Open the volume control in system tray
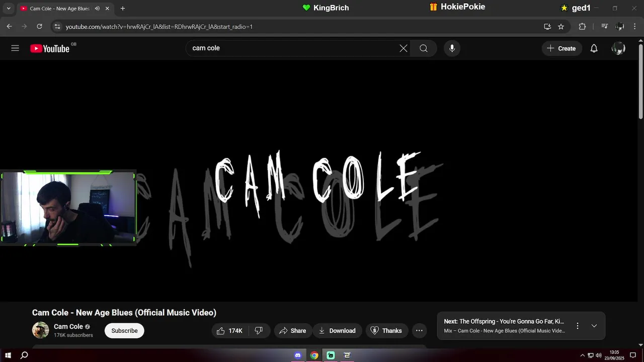The width and height of the screenshot is (644, 362). pos(599,355)
